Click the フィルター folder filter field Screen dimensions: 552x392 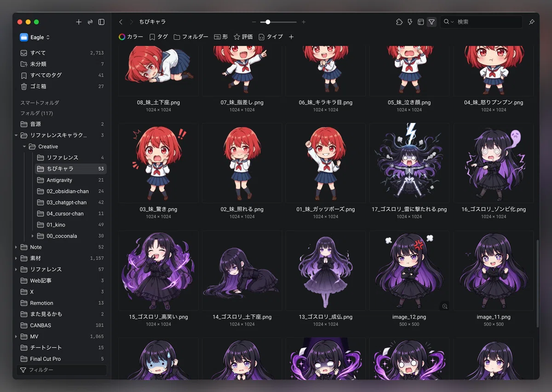(x=62, y=370)
